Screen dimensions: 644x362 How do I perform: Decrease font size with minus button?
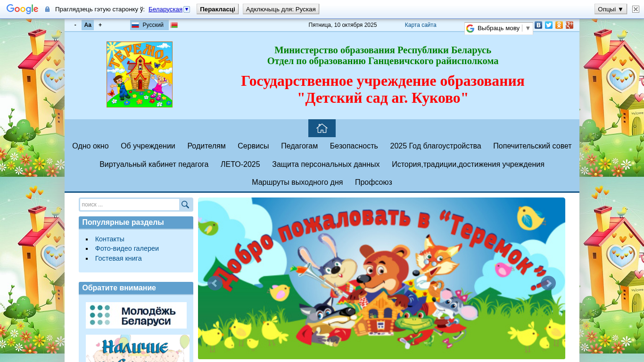75,25
